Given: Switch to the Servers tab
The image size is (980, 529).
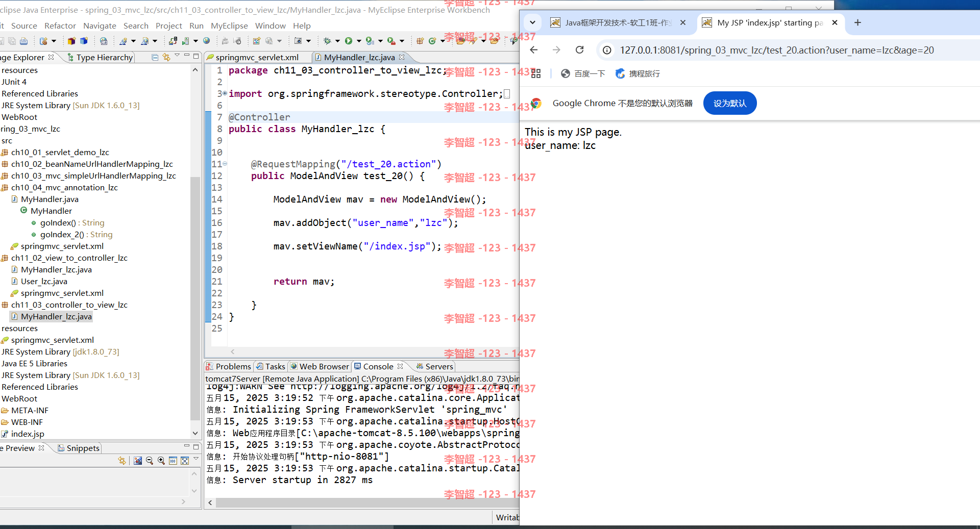Looking at the screenshot, I should click(x=434, y=366).
